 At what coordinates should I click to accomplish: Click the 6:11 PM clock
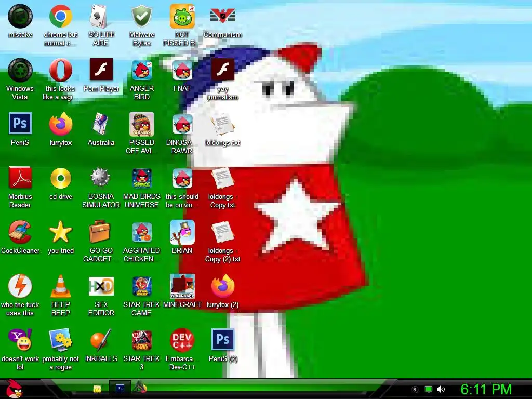coord(486,389)
